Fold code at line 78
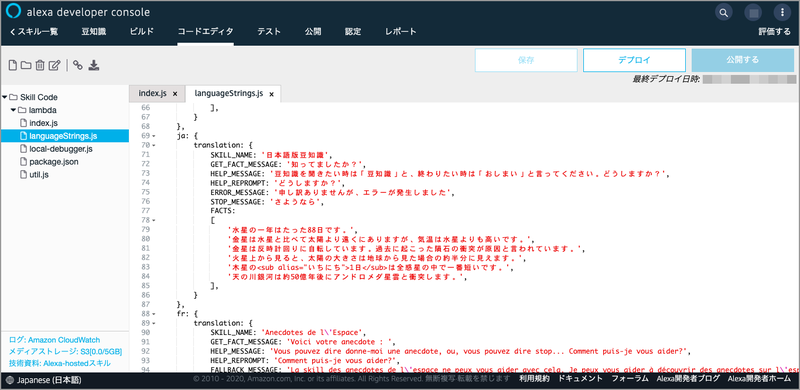This screenshot has height=390, width=800. pyautogui.click(x=154, y=220)
